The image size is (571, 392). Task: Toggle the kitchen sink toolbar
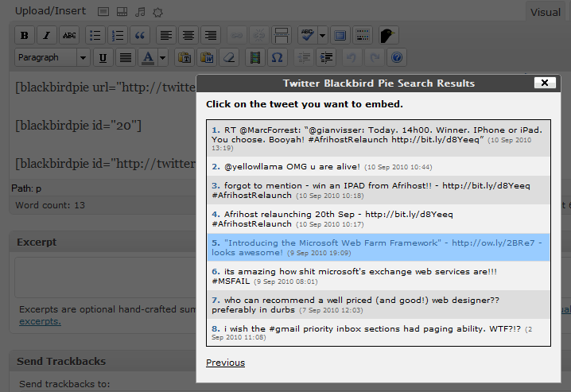363,35
